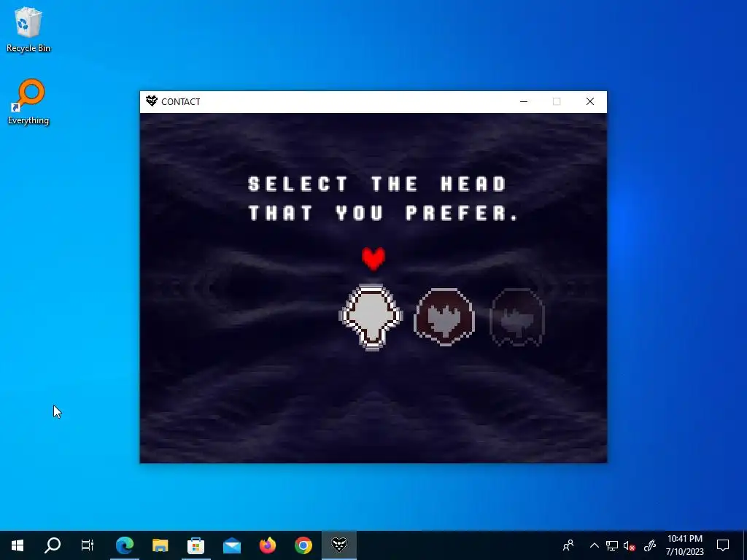This screenshot has height=560, width=747.
Task: Close the CONTACT window
Action: coord(589,101)
